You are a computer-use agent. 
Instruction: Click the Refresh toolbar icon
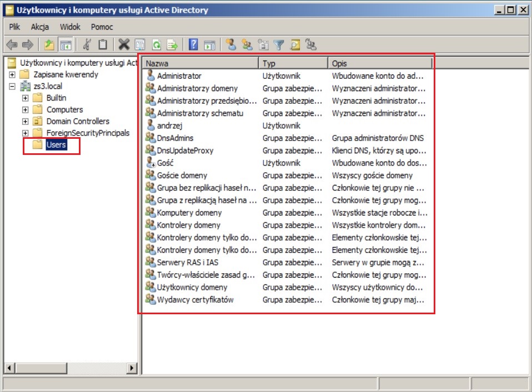(157, 44)
